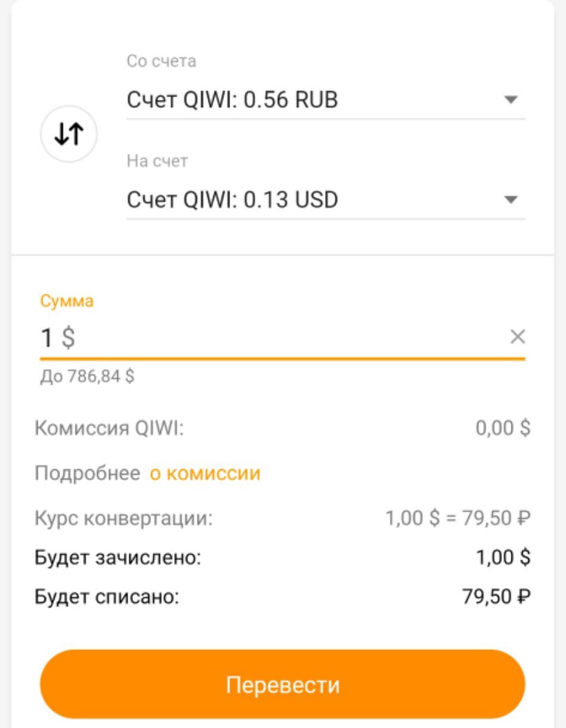566x728 pixels.
Task: Focus the amount input showing 1 $
Action: click(x=273, y=338)
